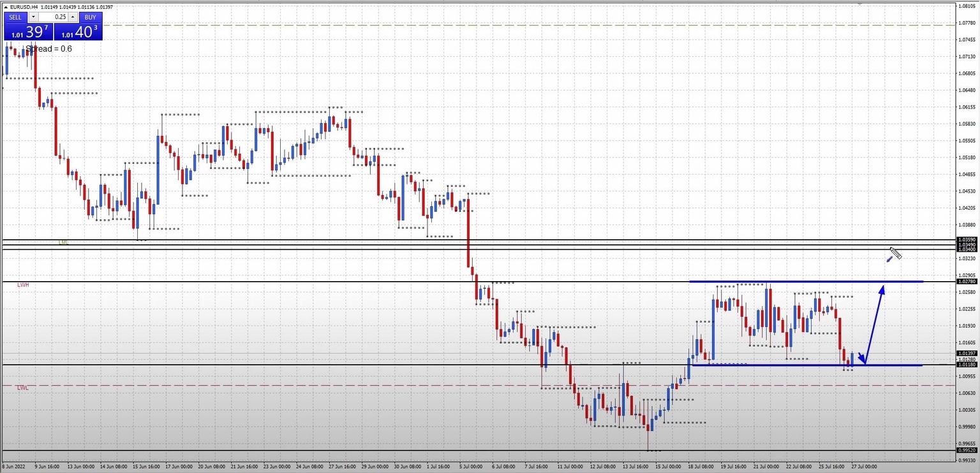Select the upper blue resistance line

[x=798, y=281]
